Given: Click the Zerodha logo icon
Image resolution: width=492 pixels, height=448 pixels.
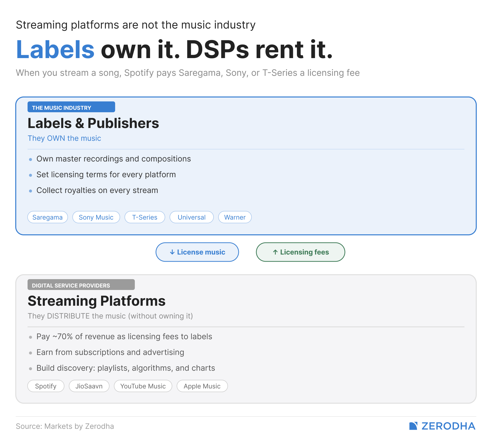Looking at the screenshot, I should point(413,426).
